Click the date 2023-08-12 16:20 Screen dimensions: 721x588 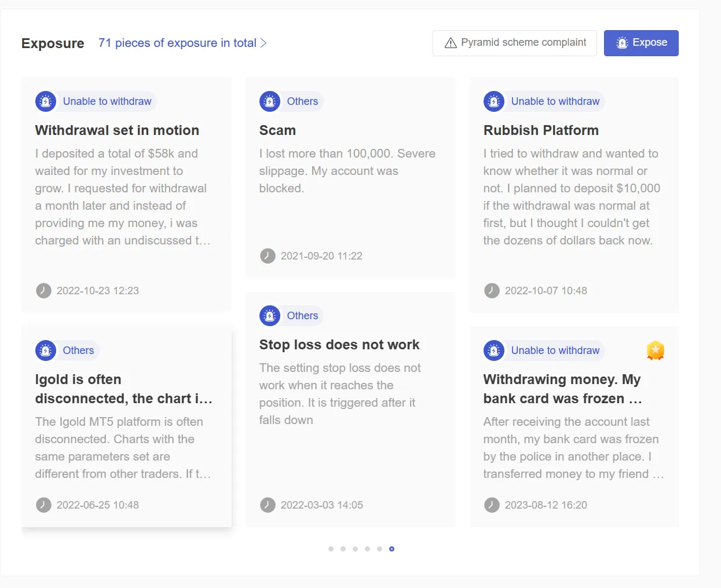click(x=546, y=505)
